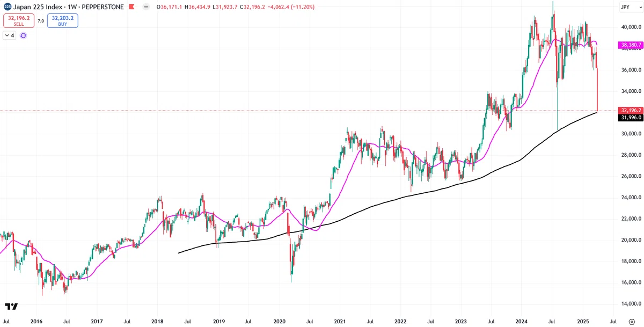644x327 pixels.
Task: Click the magenta 38,380.7 moving average price label
Action: 631,45
